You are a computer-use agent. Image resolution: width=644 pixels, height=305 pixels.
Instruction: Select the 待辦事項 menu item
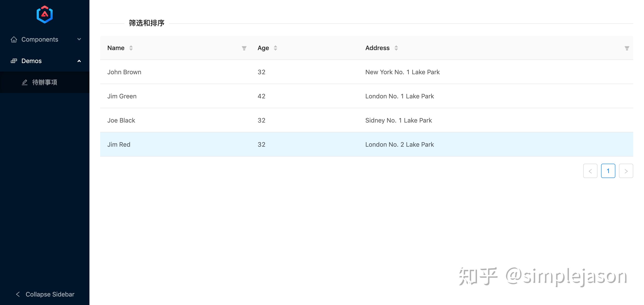tap(44, 82)
